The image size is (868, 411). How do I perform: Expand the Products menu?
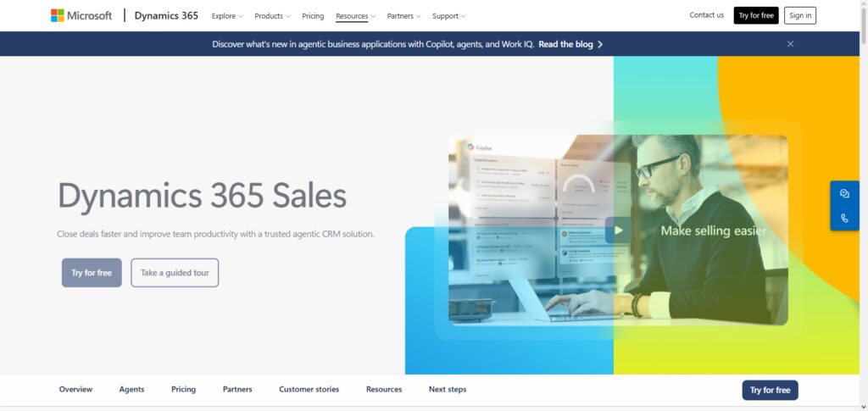272,16
